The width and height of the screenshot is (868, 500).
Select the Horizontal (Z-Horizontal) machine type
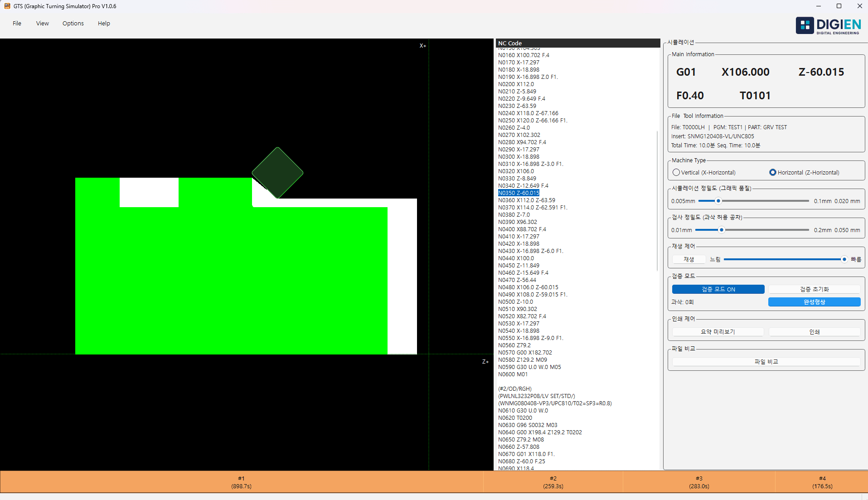pyautogui.click(x=773, y=172)
